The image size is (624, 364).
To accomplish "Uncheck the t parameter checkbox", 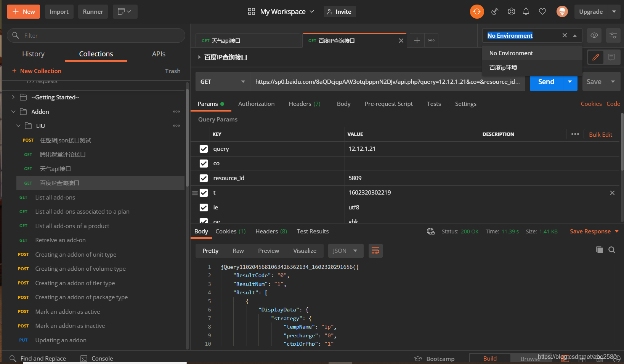I will pos(204,193).
